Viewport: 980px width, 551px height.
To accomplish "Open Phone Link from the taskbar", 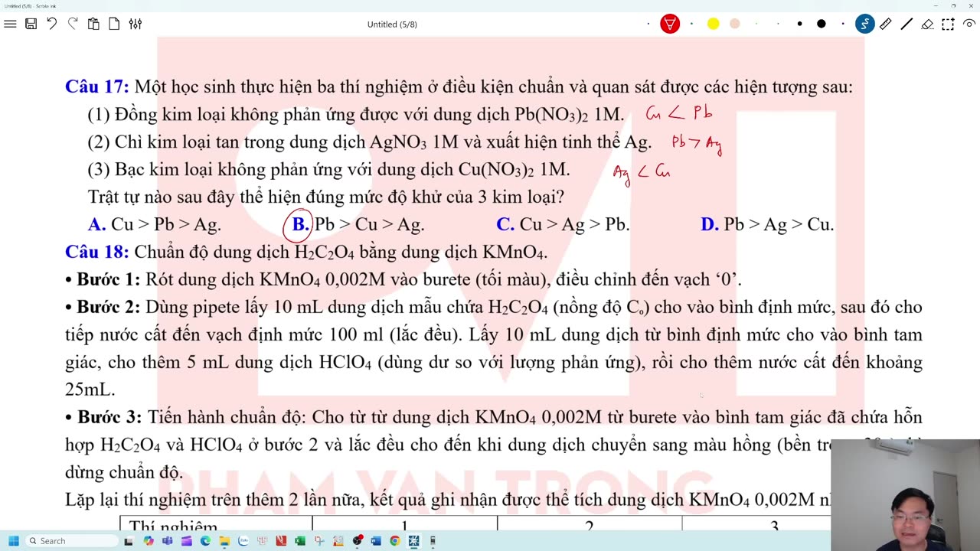I will [433, 541].
